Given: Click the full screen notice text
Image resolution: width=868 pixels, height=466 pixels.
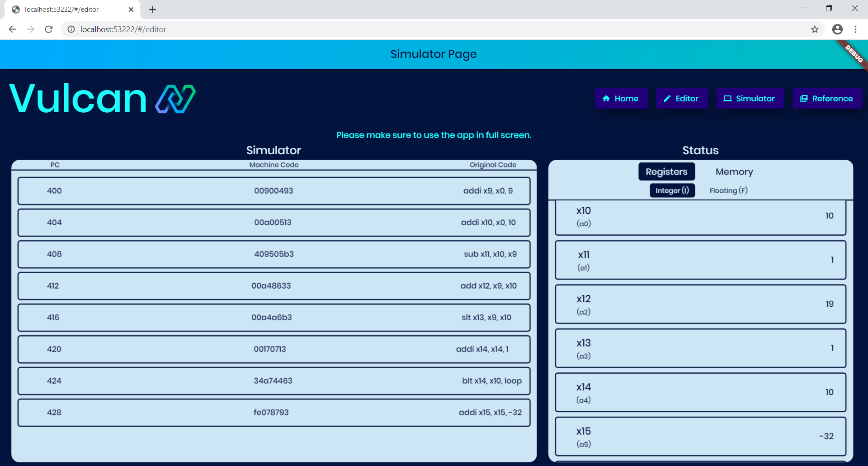Looking at the screenshot, I should point(434,135).
